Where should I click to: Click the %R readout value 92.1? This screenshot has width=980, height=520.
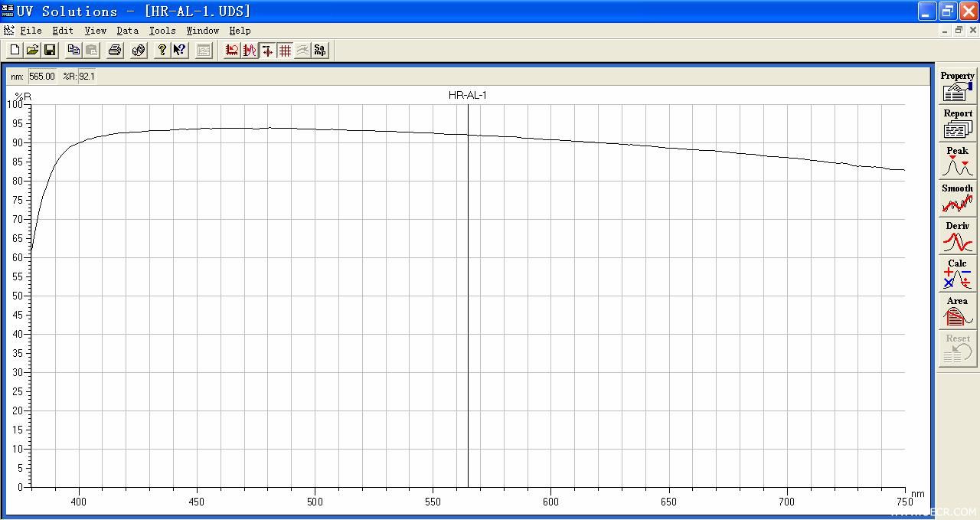click(x=87, y=77)
